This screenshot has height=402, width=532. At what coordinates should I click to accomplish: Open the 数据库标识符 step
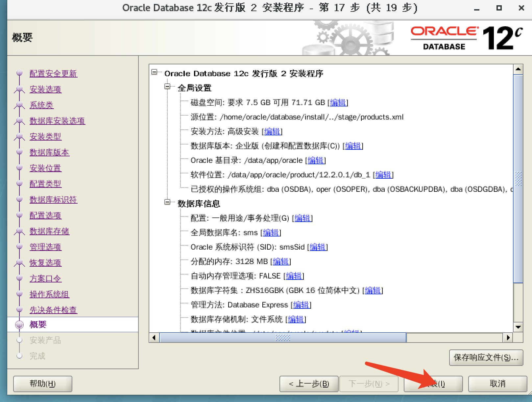pos(53,200)
